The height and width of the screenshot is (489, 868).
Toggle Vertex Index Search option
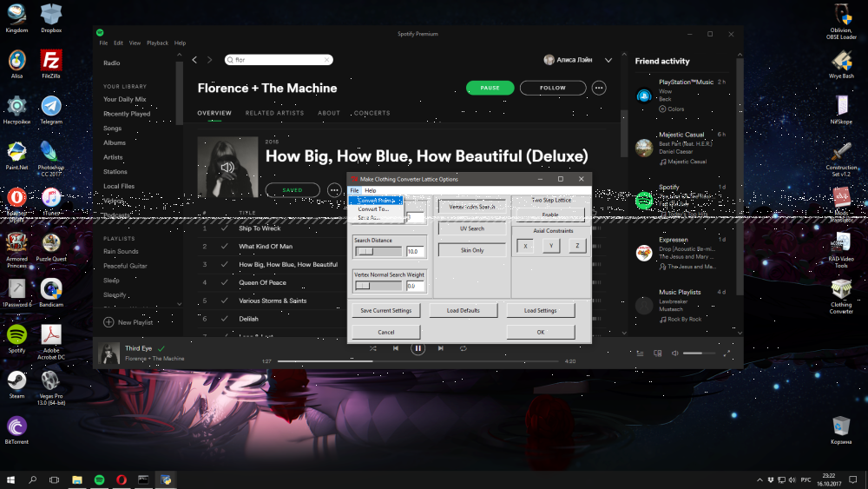pos(472,207)
